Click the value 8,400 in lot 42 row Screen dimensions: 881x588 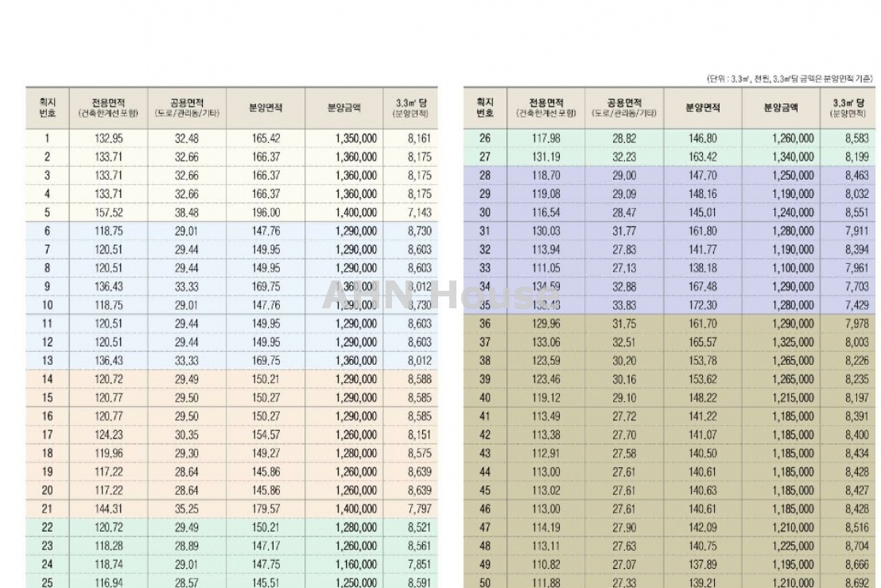click(x=857, y=435)
